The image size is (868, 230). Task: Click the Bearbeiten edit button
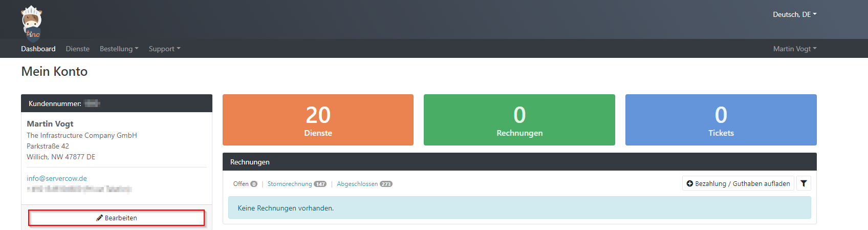117,218
